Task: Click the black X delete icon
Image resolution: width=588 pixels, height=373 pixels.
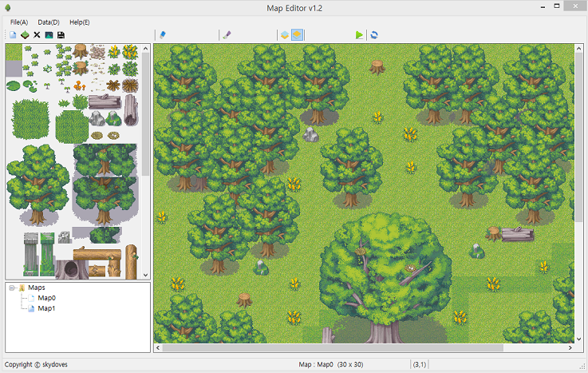Action: 37,35
